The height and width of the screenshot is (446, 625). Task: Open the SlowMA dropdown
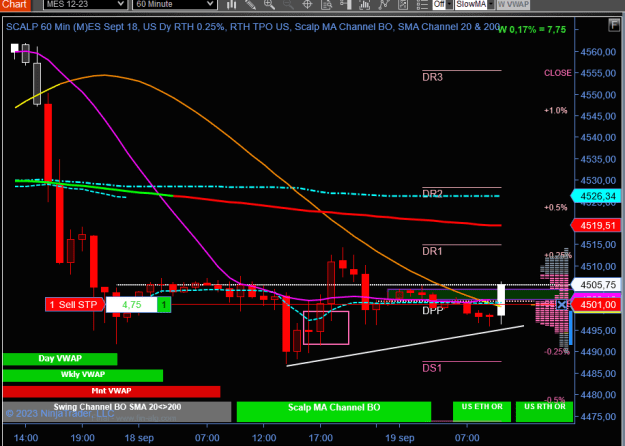point(475,4)
